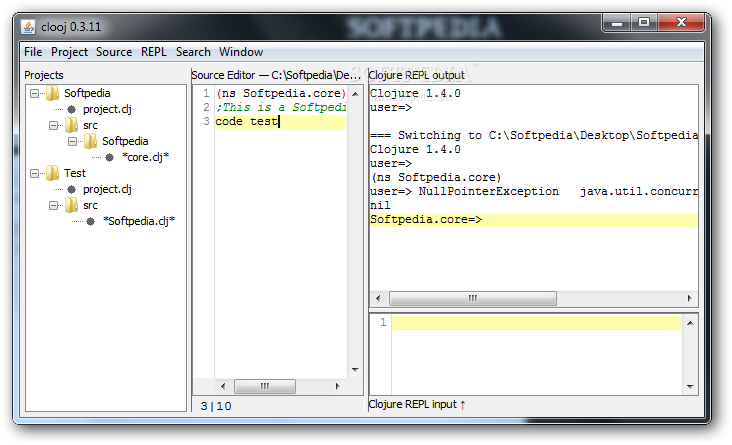Select project.clj under Softpedia project

107,109
